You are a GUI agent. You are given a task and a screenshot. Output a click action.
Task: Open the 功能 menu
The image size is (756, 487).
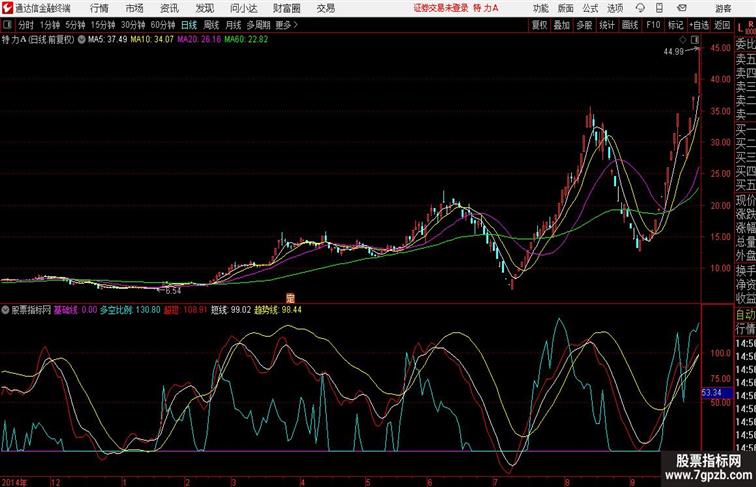pos(540,8)
